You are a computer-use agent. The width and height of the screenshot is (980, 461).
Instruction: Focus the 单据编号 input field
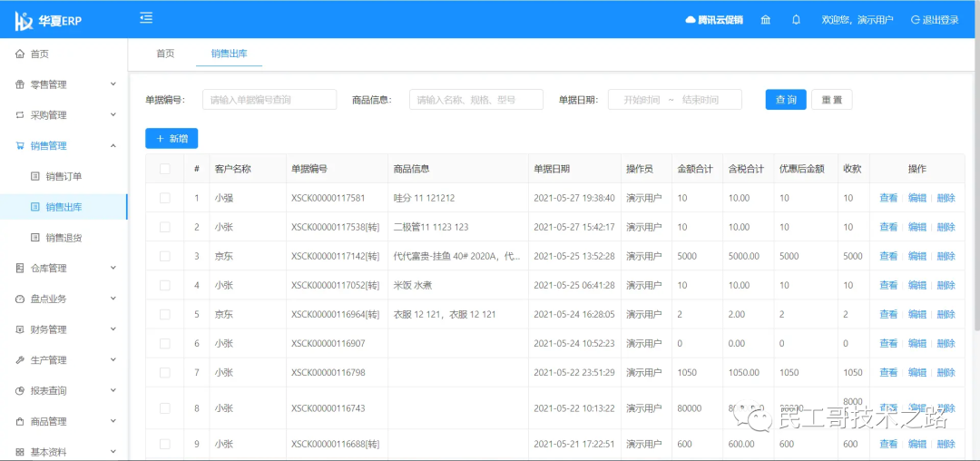click(x=269, y=100)
